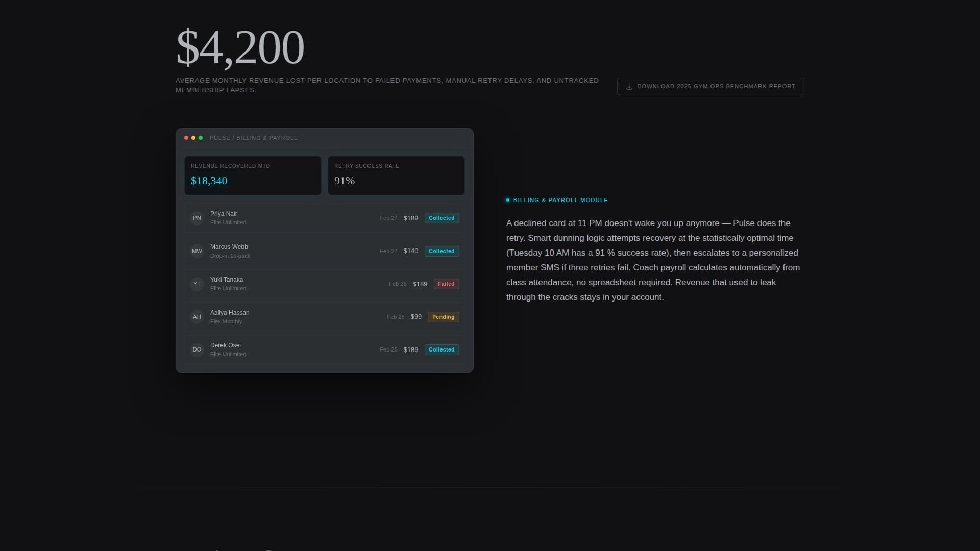Click Flex Monthly plan under Aaliya Hassan
980x551 pixels.
pyautogui.click(x=226, y=321)
